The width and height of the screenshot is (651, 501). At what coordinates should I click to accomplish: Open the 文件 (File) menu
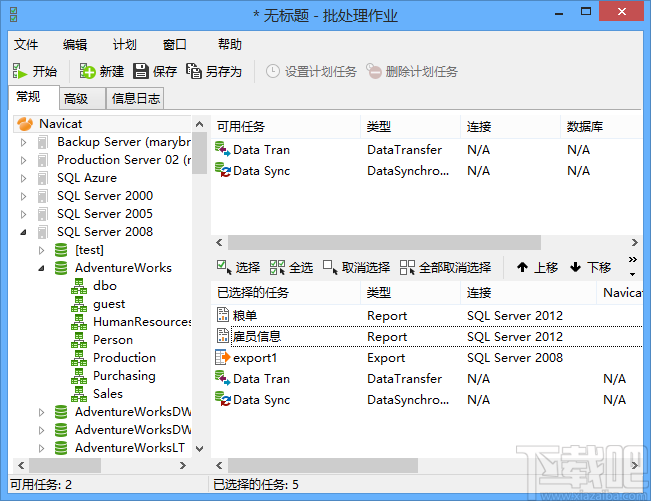coord(26,44)
